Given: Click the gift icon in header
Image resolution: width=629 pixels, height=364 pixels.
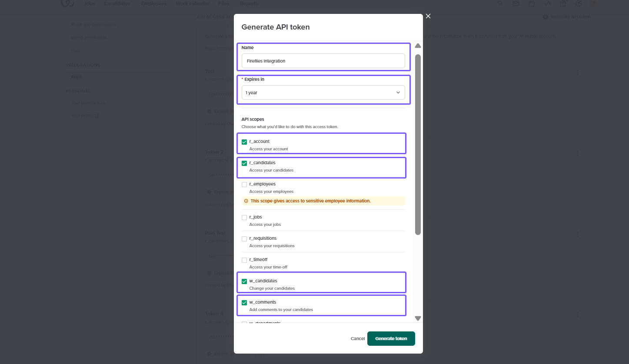Looking at the screenshot, I should coord(563,3).
